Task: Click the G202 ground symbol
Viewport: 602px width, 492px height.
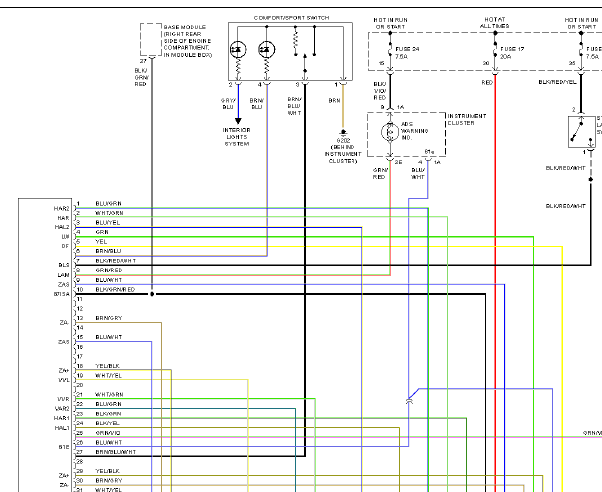Action: 343,132
